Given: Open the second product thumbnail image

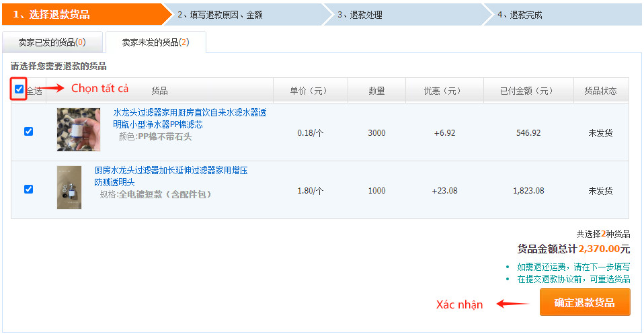Looking at the screenshot, I should click(x=69, y=187).
